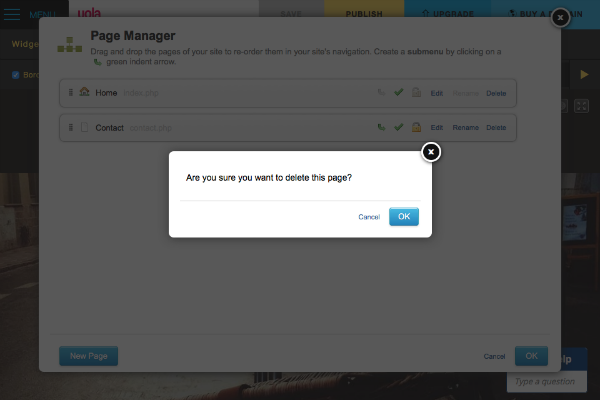
Task: Click the Contact page document icon
Action: point(84,127)
